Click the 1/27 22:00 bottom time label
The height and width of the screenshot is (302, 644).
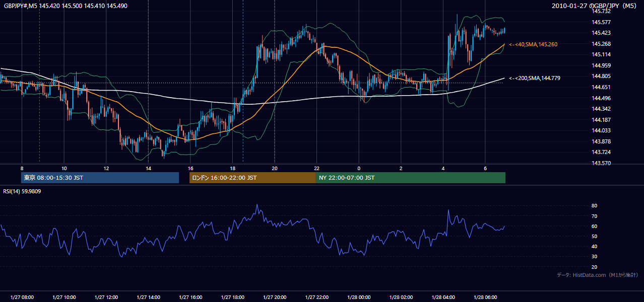316,297
